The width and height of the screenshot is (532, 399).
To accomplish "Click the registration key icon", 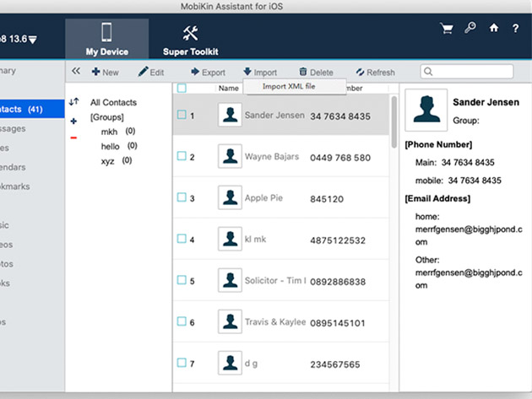I will (x=470, y=28).
